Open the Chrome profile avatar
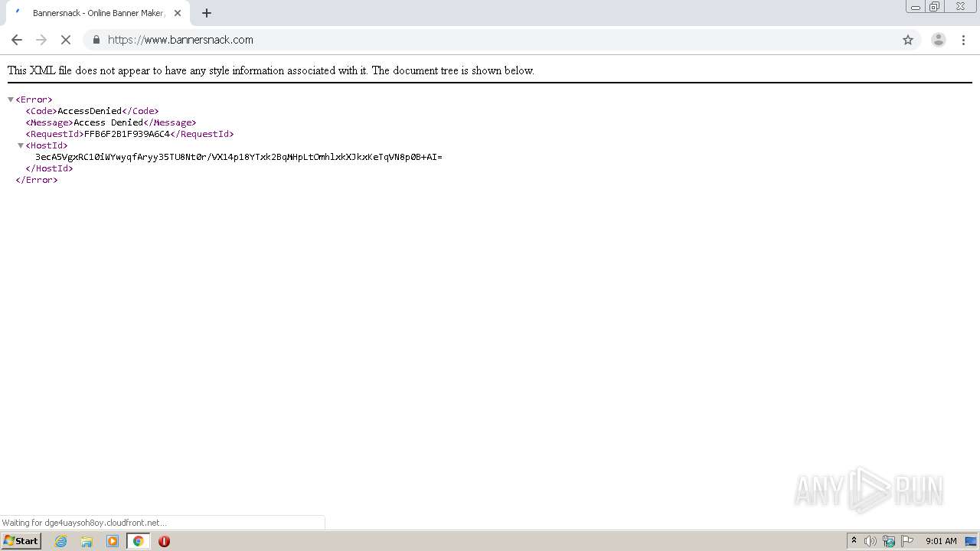The image size is (980, 551). click(938, 40)
